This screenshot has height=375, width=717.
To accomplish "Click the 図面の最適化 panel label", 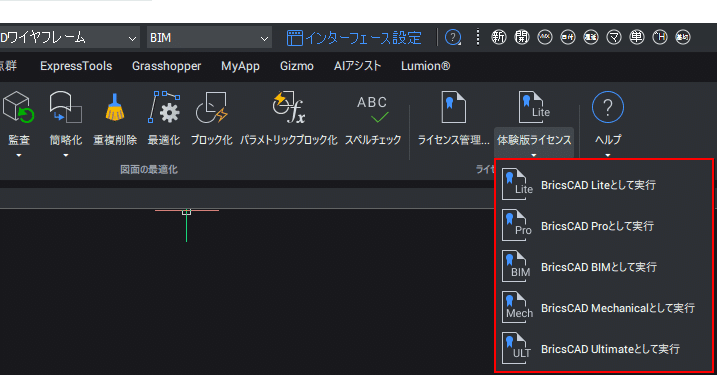I will pyautogui.click(x=149, y=170).
